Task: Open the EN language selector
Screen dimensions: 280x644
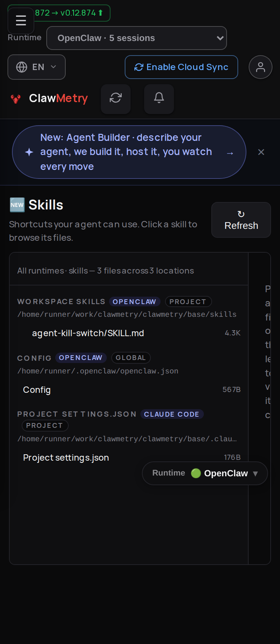Action: [x=37, y=67]
